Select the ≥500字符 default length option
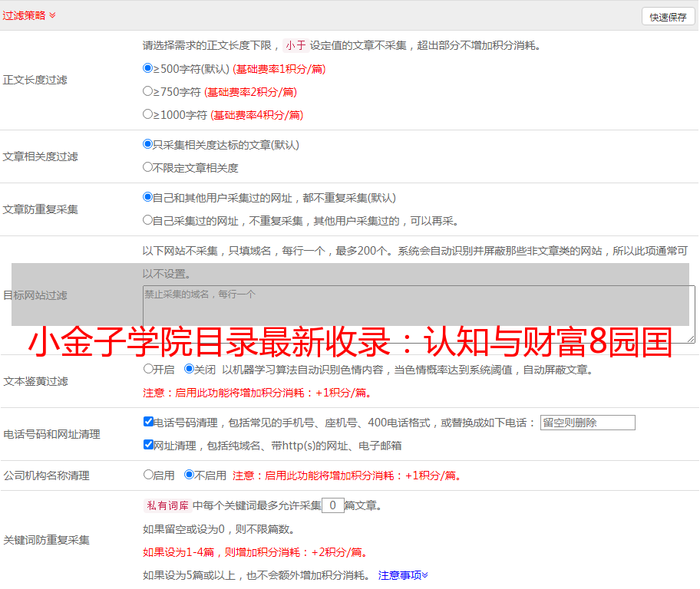 148,67
